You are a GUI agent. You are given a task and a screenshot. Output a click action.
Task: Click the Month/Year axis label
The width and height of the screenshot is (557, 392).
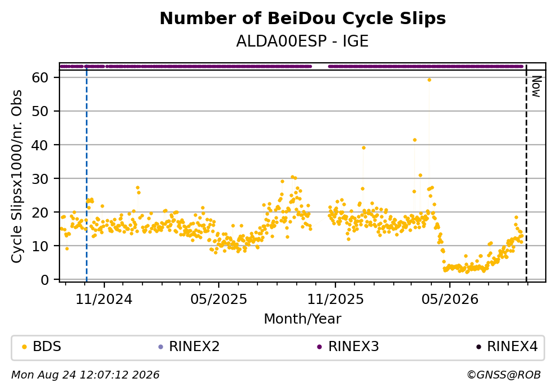click(x=302, y=319)
